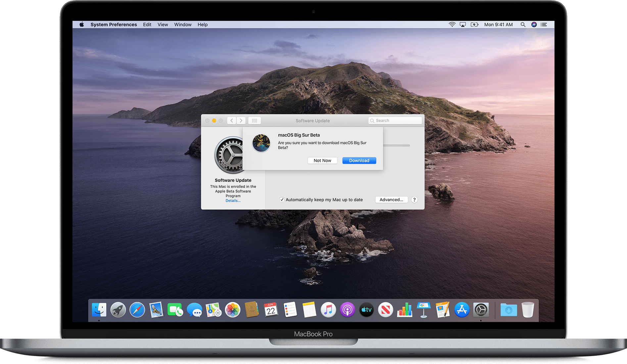Open the Apple menu
627x364 pixels.
82,24
